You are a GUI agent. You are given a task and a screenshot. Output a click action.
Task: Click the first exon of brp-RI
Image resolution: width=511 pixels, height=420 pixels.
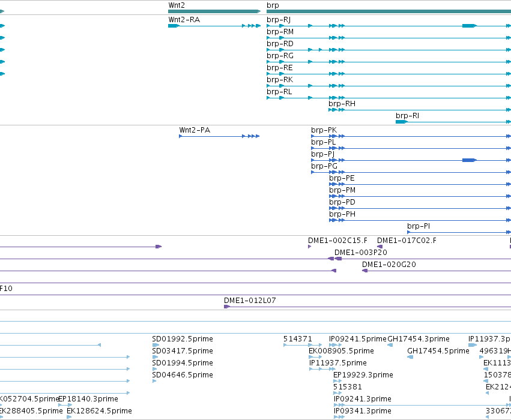(402, 122)
